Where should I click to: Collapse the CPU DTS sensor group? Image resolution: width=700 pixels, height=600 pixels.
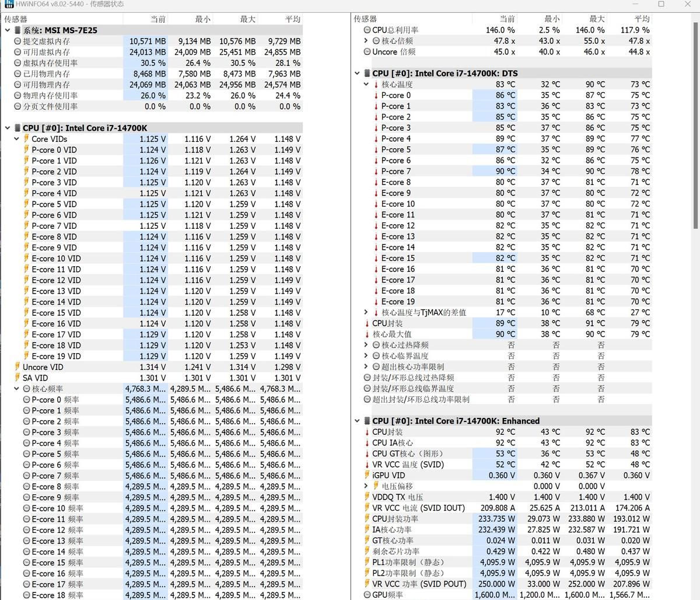click(357, 74)
